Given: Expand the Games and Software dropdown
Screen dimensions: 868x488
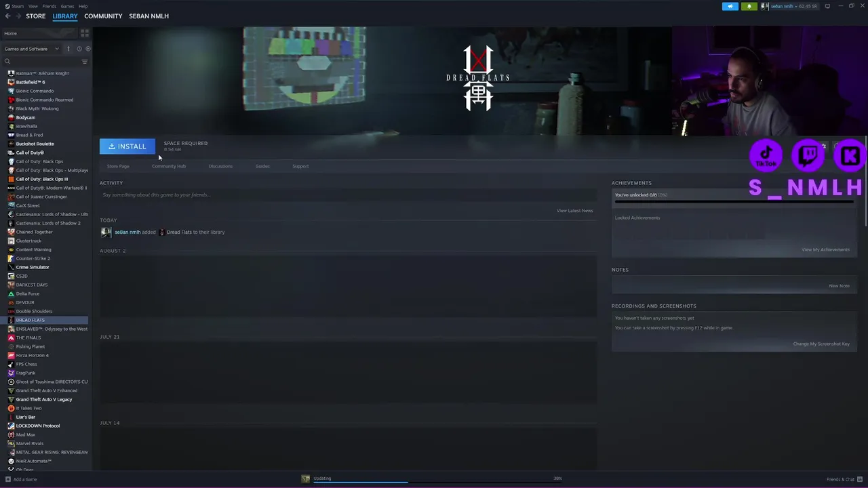Looking at the screenshot, I should pyautogui.click(x=31, y=49).
